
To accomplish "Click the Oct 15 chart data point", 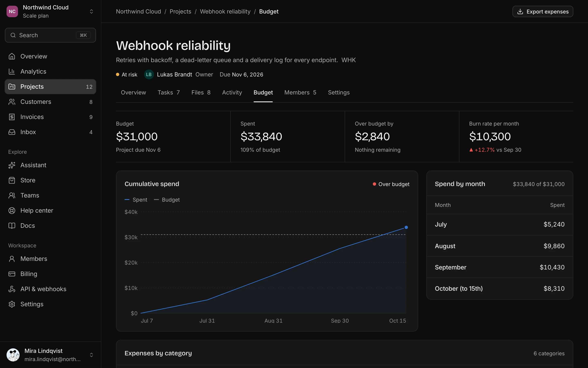I will (406, 227).
